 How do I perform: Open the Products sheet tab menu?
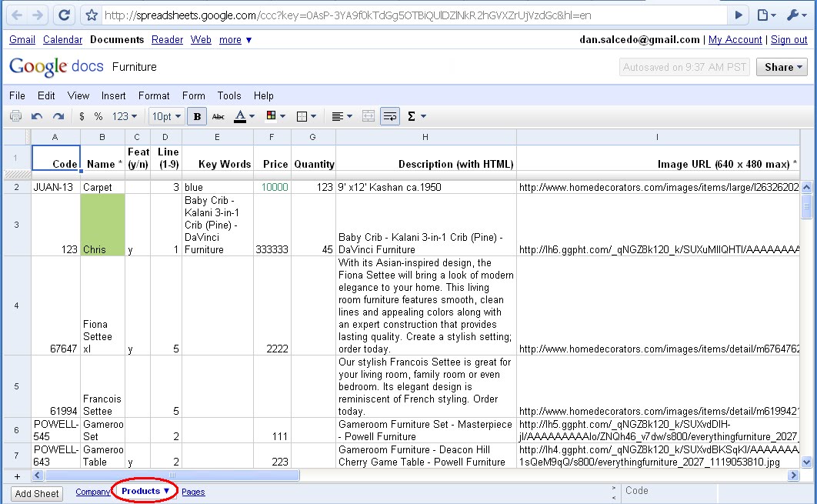coord(166,491)
